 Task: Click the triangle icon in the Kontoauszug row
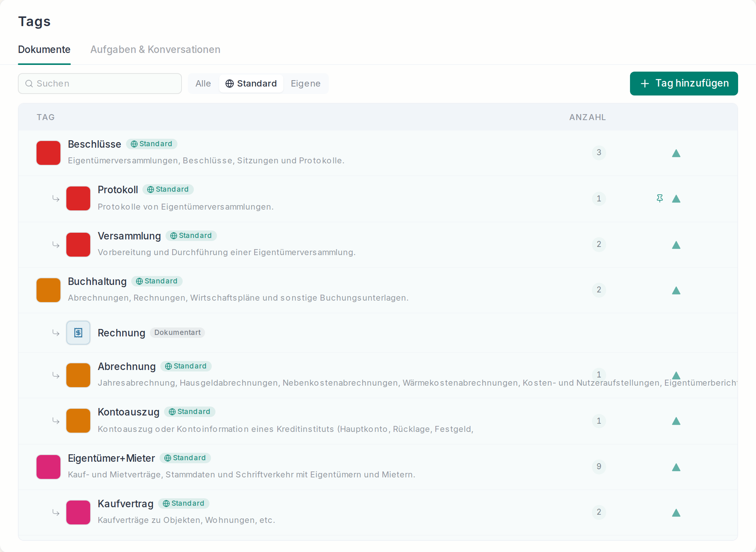pos(676,421)
